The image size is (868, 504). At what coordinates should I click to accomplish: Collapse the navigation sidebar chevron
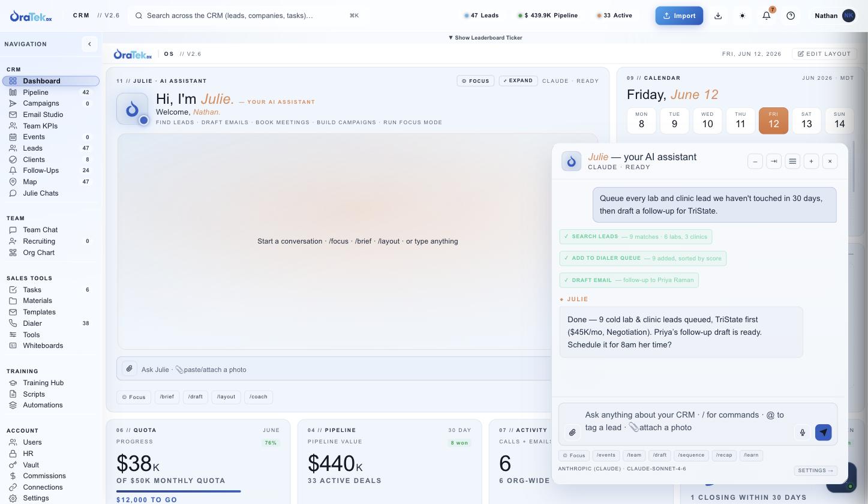point(89,44)
